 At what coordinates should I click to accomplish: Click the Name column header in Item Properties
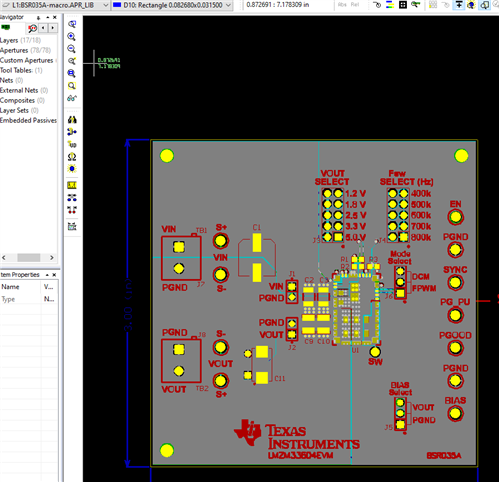(21, 287)
